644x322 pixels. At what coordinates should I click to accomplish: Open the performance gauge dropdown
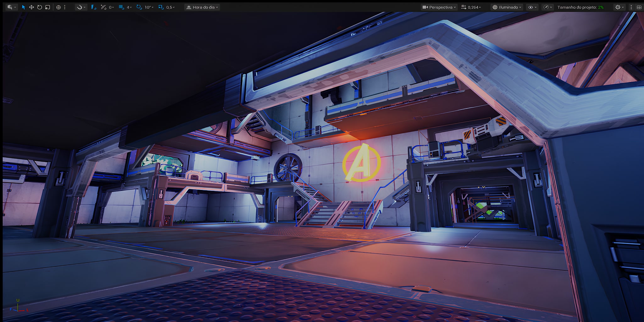(x=548, y=7)
